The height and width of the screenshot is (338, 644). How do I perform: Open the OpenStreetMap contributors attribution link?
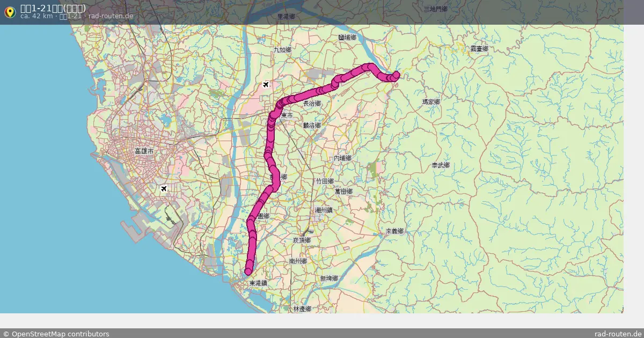pos(56,334)
